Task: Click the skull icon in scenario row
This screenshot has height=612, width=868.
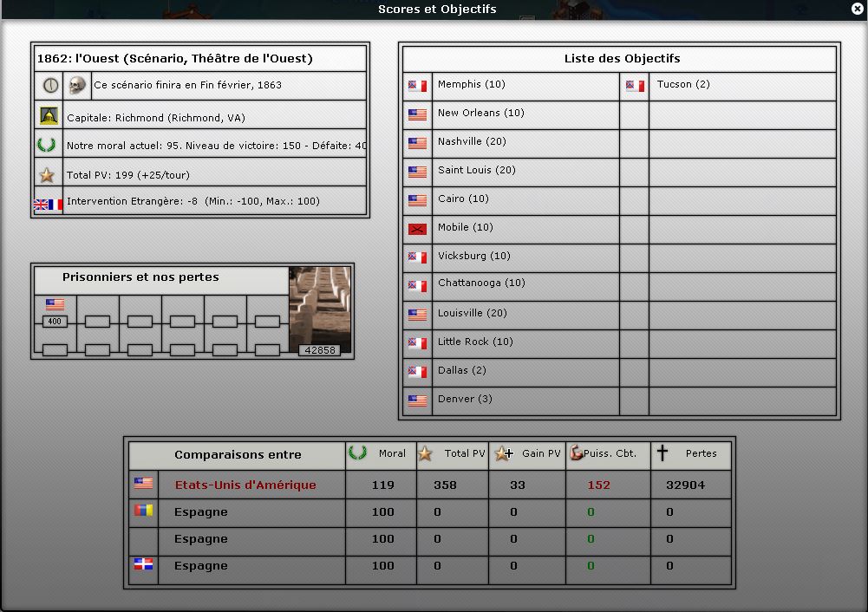Action: point(77,85)
